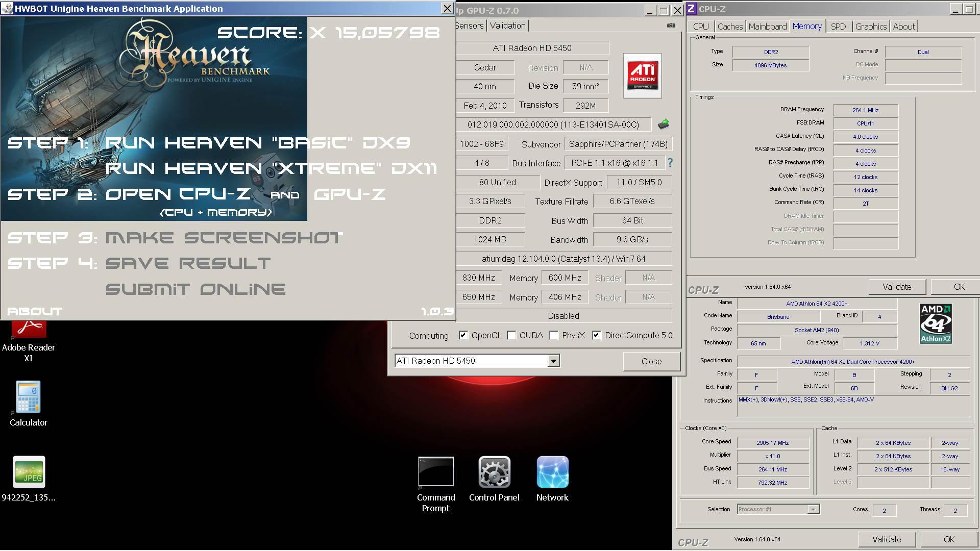
Task: Select the Memory tab in CPU-Z
Action: [807, 27]
